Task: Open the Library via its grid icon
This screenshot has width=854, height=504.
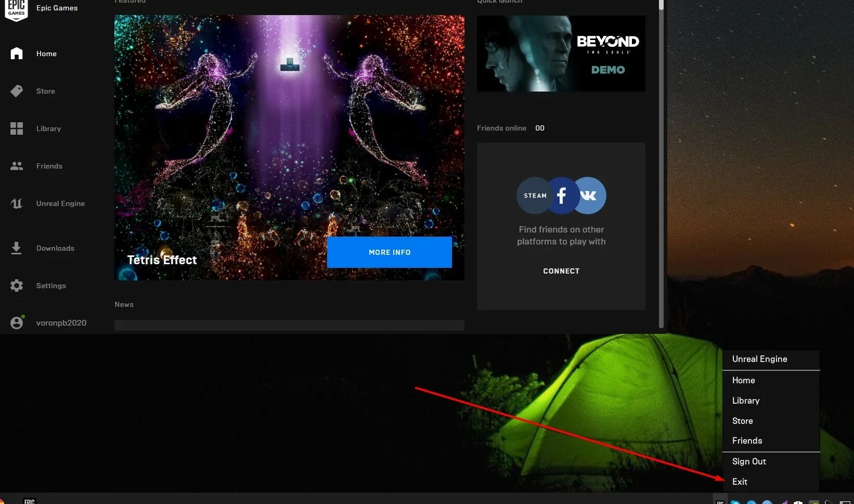Action: [x=17, y=128]
